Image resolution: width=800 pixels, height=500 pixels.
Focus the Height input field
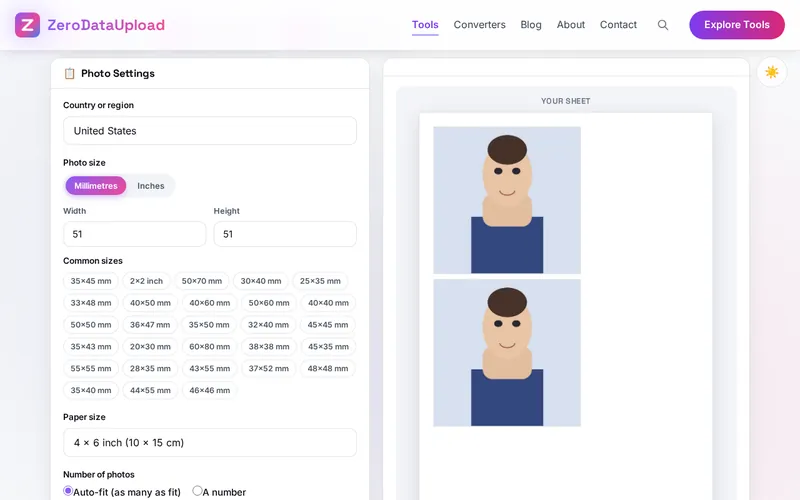click(x=285, y=234)
